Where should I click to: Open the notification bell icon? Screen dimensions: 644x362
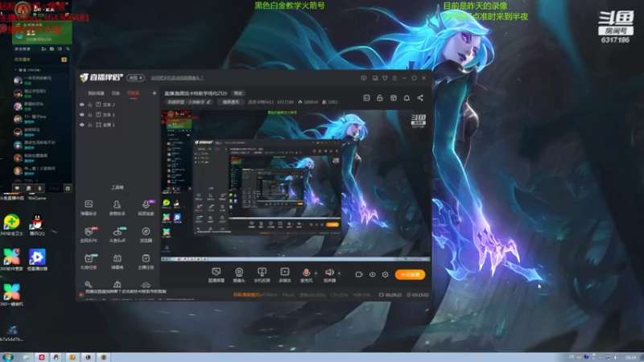(407, 97)
